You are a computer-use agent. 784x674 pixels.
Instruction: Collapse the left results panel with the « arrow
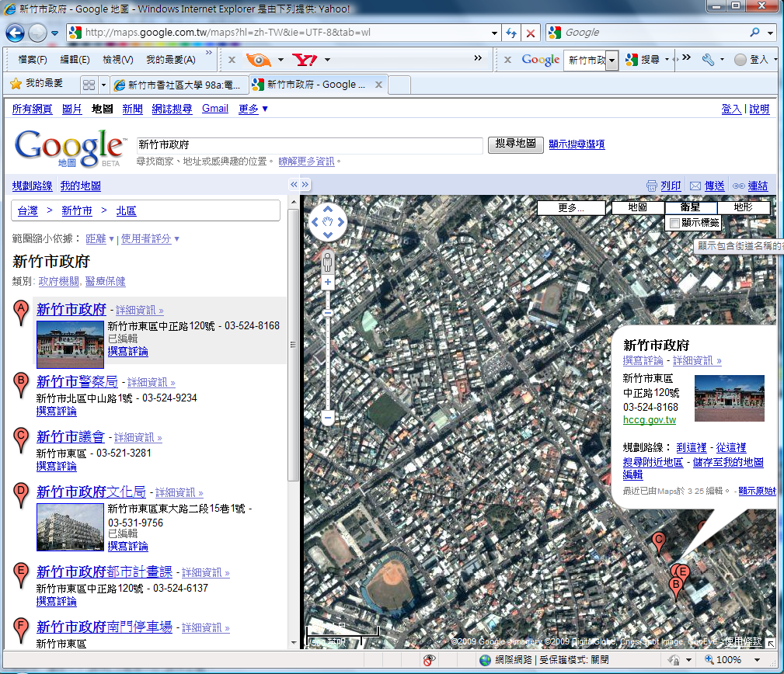(294, 185)
